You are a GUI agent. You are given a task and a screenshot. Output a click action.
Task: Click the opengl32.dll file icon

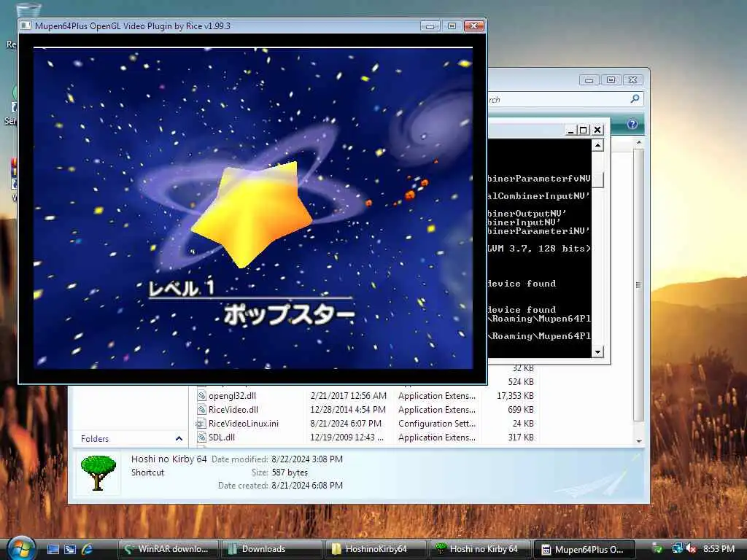[201, 396]
